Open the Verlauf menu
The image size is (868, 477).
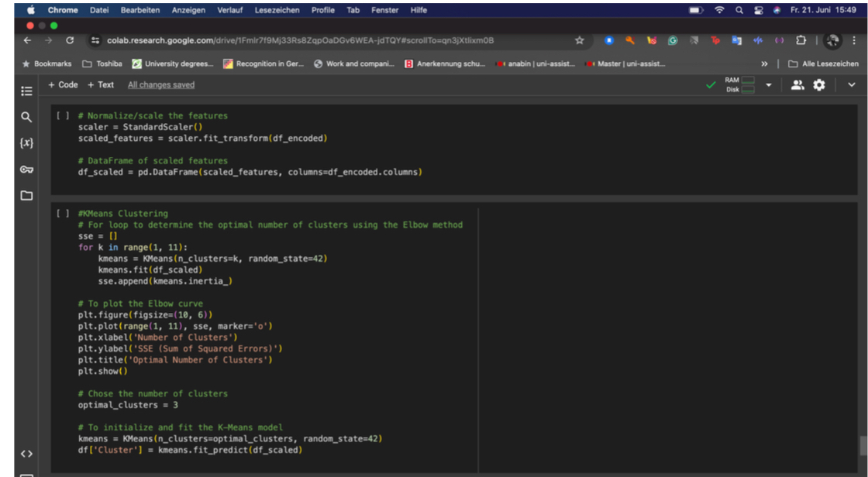(x=229, y=10)
